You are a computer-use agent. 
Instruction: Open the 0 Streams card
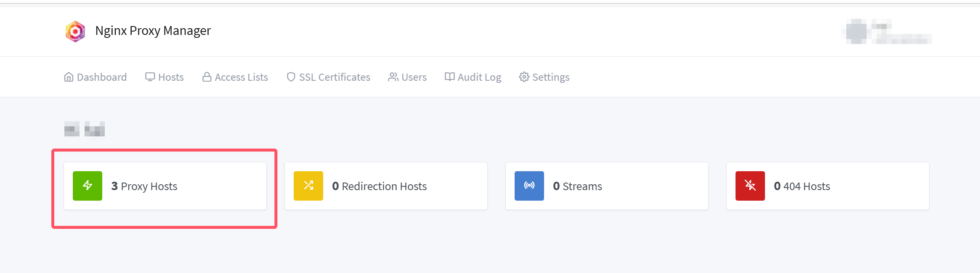click(x=607, y=186)
